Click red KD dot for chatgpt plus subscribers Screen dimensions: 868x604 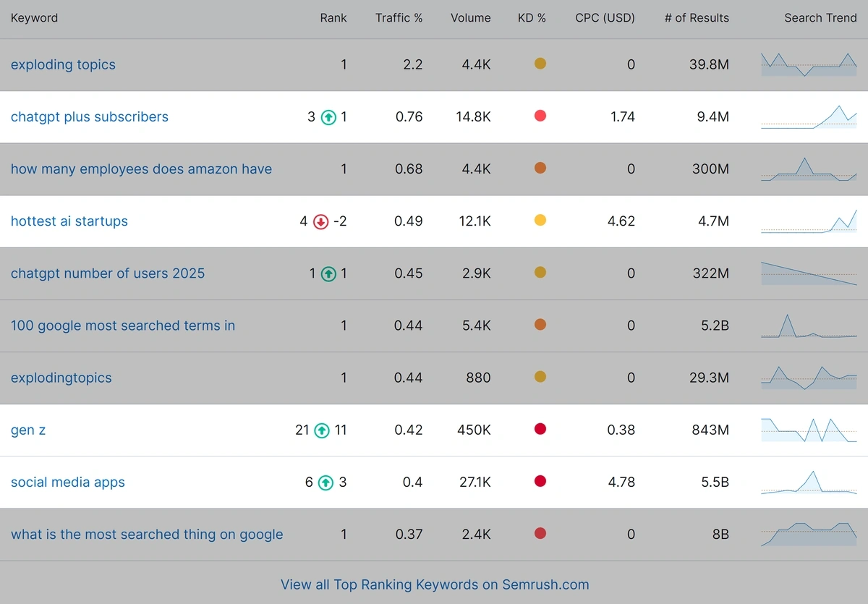540,116
